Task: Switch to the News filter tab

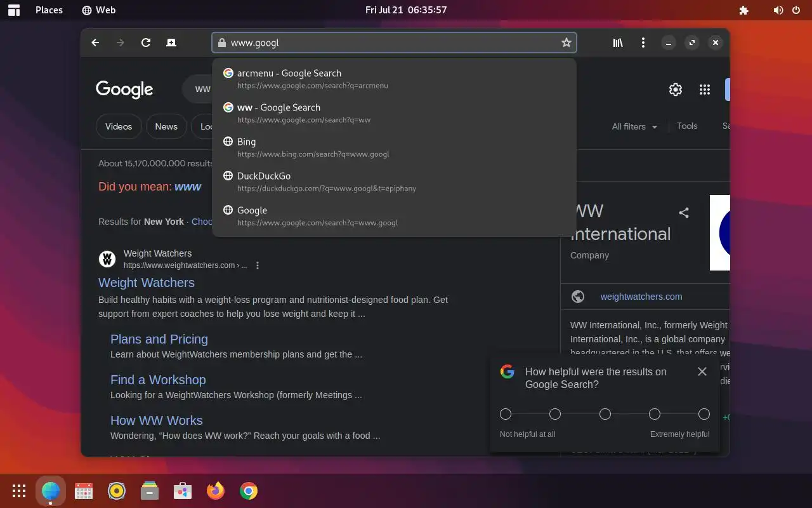Action: pyautogui.click(x=166, y=126)
